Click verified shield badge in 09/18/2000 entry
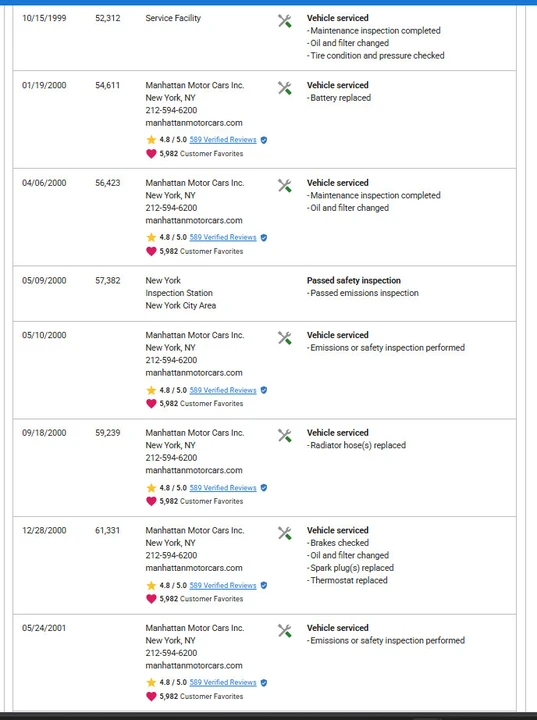The image size is (537, 720). point(264,488)
